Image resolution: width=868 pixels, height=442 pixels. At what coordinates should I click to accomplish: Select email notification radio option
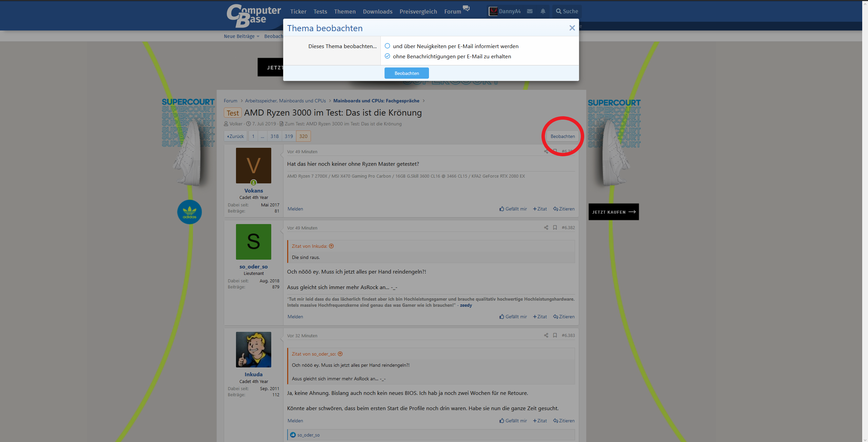point(387,46)
